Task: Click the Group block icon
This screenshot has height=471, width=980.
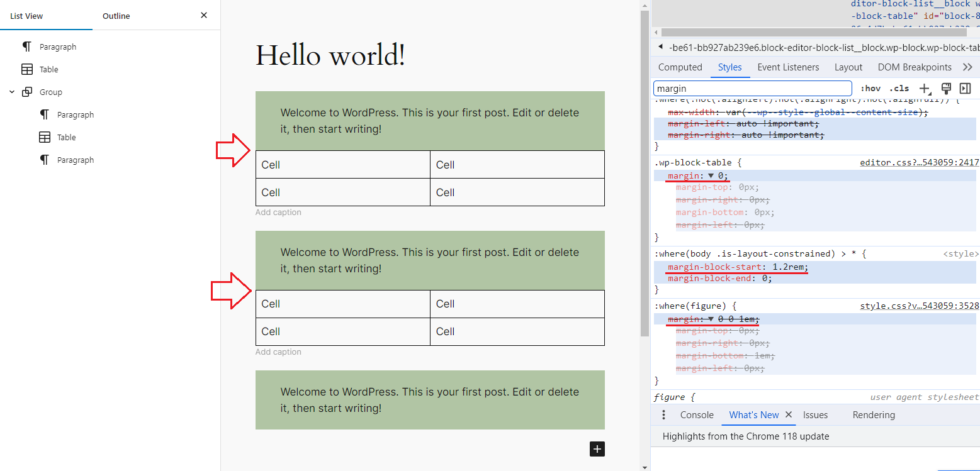Action: point(26,92)
